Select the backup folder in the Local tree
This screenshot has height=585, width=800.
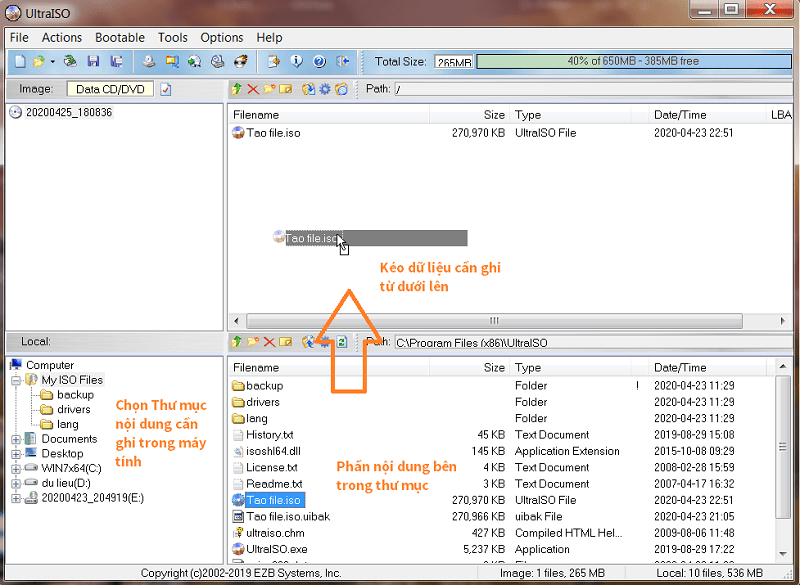[x=76, y=395]
